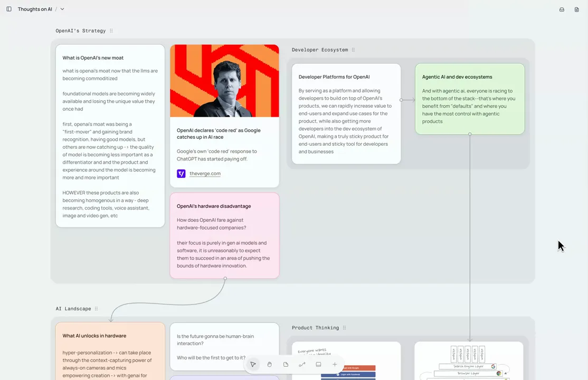Image resolution: width=588 pixels, height=380 pixels.
Task: Click the 'hyper-personalization' paragraph in orange card
Action: (107, 364)
